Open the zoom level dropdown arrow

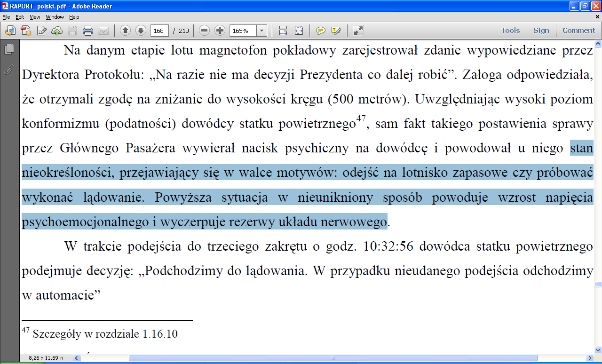262,31
